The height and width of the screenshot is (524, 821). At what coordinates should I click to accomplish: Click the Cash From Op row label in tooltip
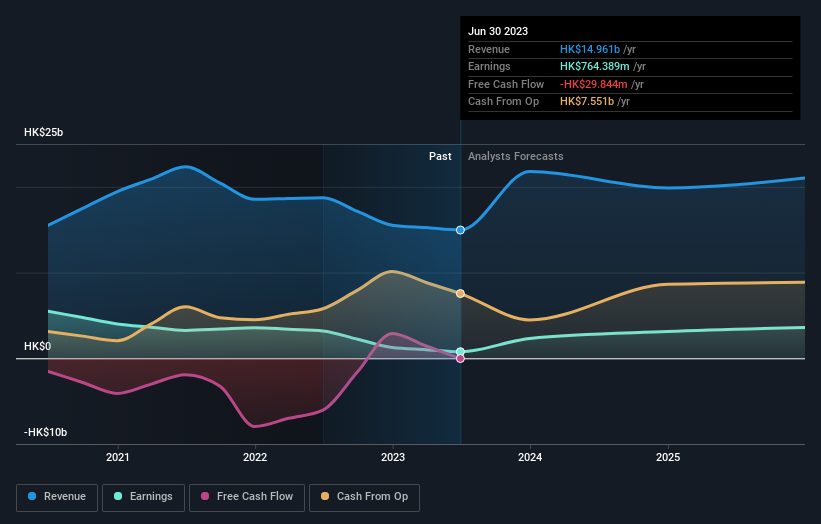click(504, 102)
